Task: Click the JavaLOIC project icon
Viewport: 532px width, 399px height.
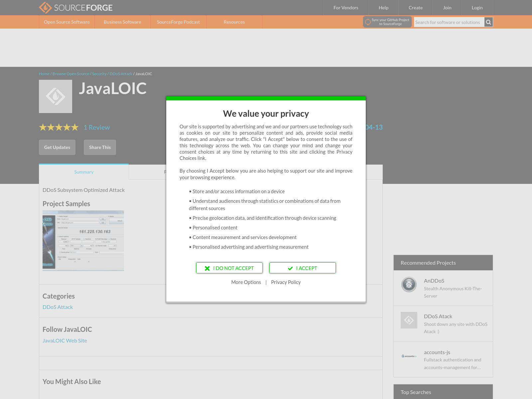Action: tap(56, 96)
